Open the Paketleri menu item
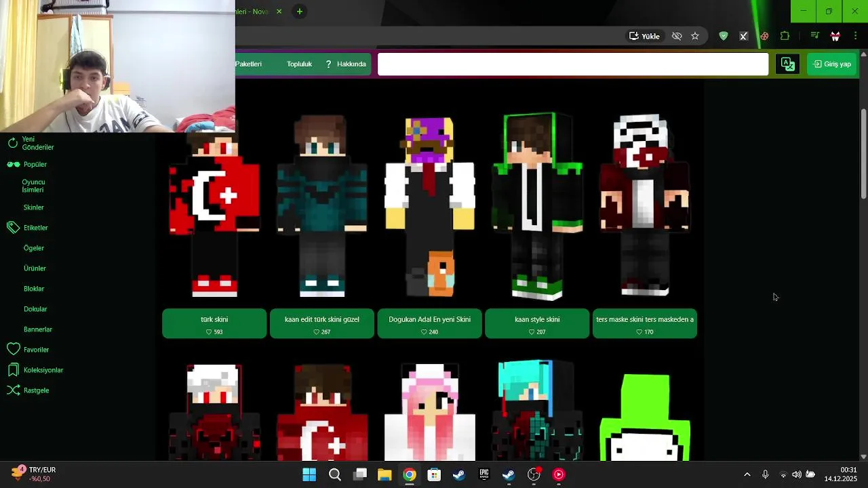 click(248, 64)
